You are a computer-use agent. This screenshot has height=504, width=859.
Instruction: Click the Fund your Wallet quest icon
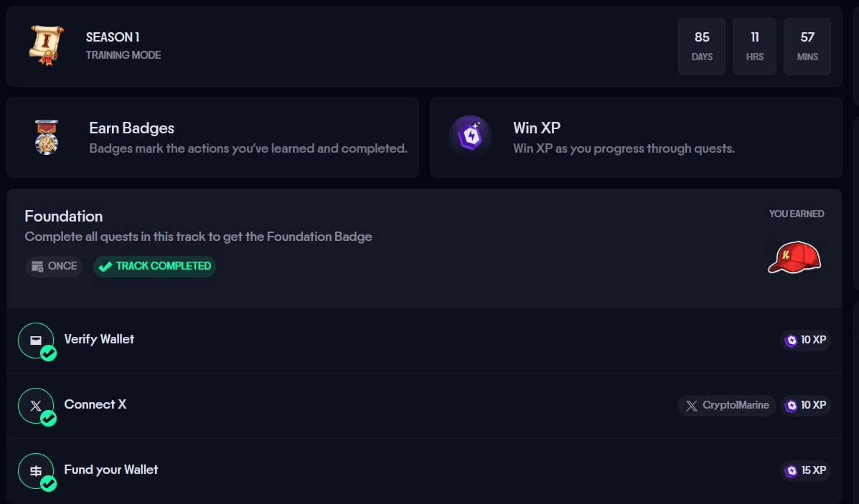point(36,471)
